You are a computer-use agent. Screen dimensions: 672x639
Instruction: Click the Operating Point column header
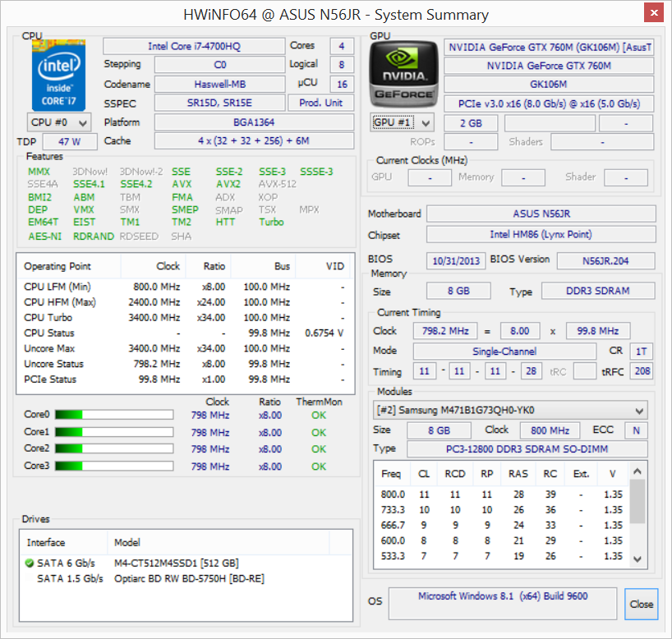tap(68, 266)
